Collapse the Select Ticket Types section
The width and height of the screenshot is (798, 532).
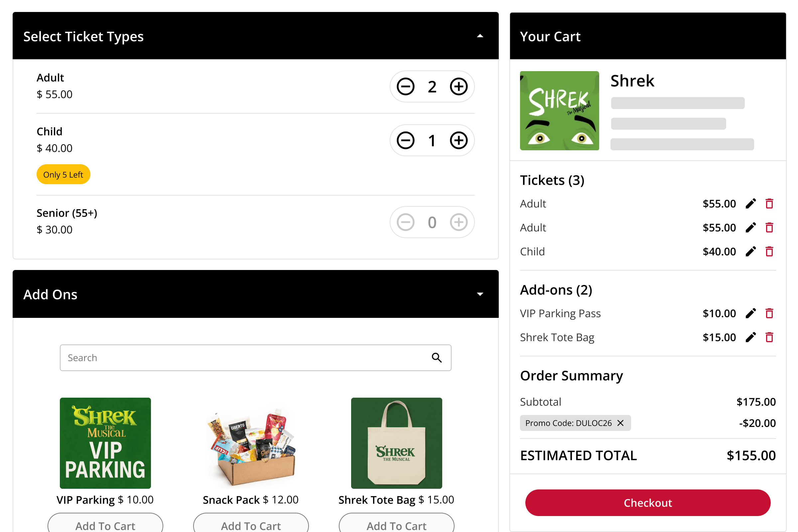[x=480, y=36]
